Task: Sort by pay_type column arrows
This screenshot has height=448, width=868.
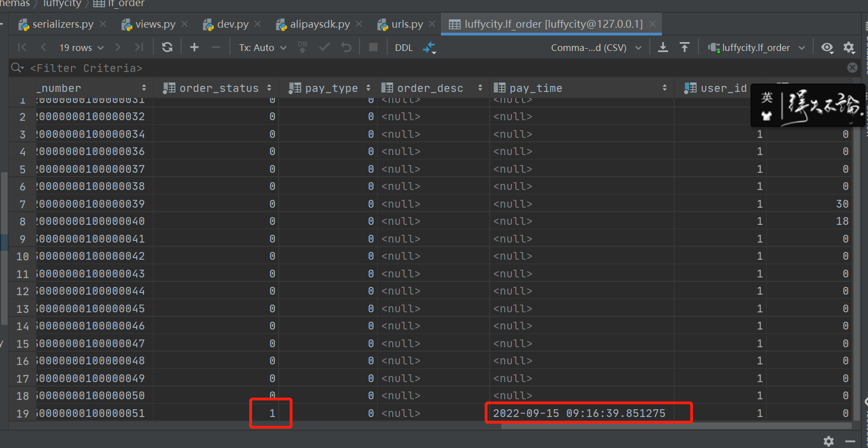Action: click(x=368, y=88)
